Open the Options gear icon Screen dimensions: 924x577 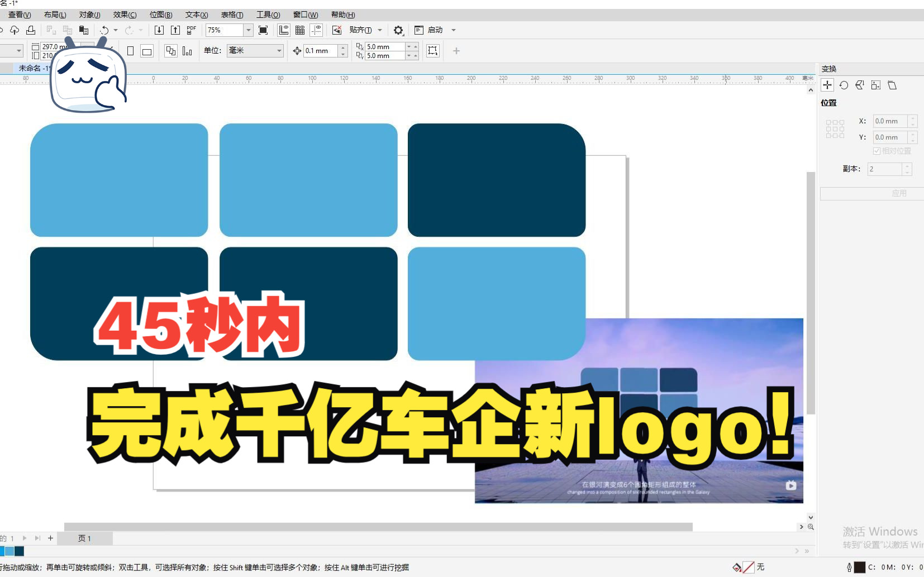[x=398, y=30]
